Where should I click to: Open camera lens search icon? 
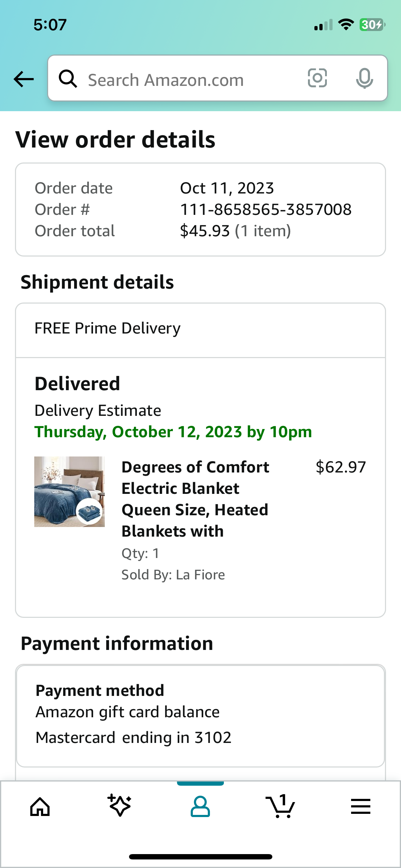point(317,78)
